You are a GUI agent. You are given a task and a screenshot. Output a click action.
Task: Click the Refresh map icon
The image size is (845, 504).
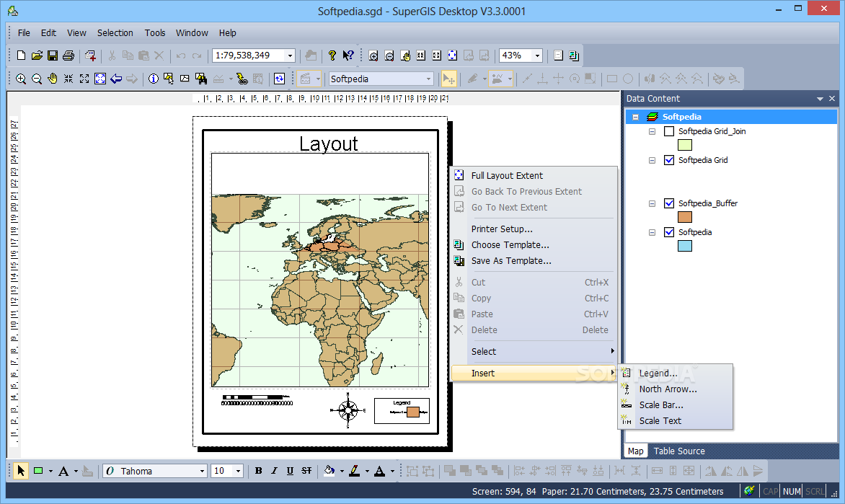tap(279, 79)
